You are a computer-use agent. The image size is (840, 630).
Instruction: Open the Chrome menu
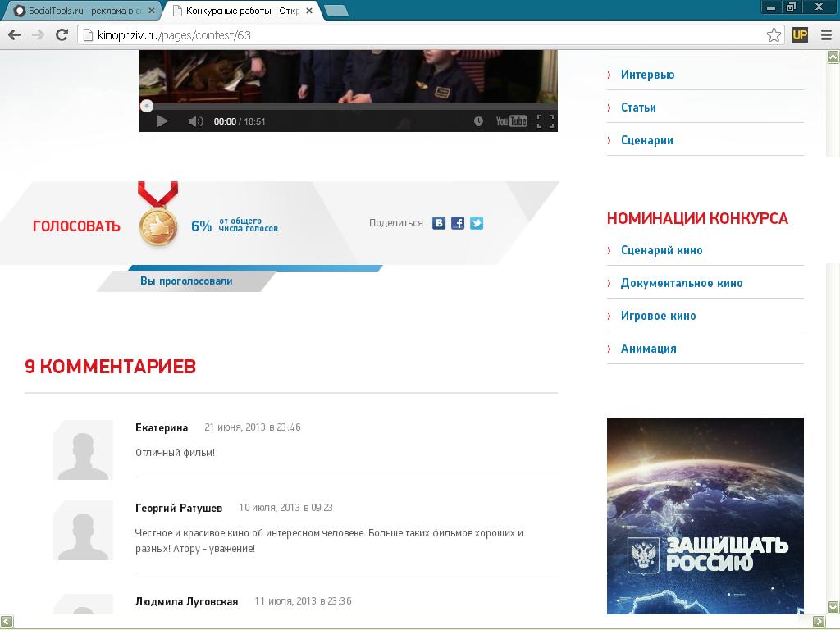pos(826,35)
